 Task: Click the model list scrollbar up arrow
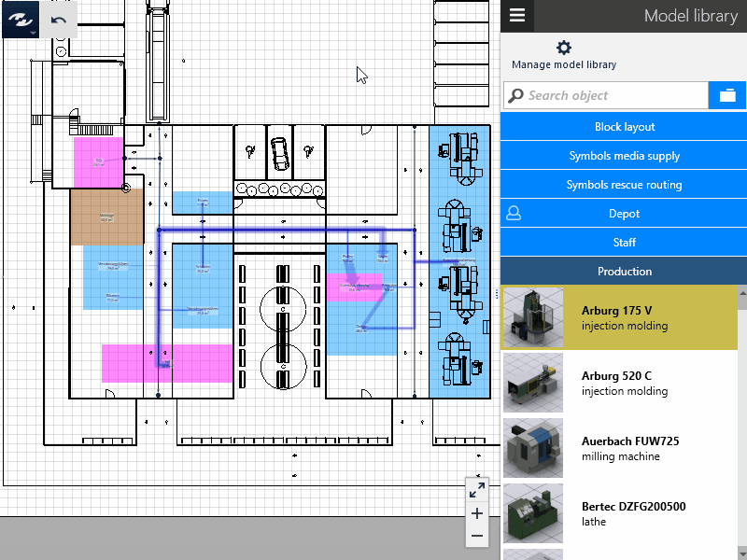[742, 293]
